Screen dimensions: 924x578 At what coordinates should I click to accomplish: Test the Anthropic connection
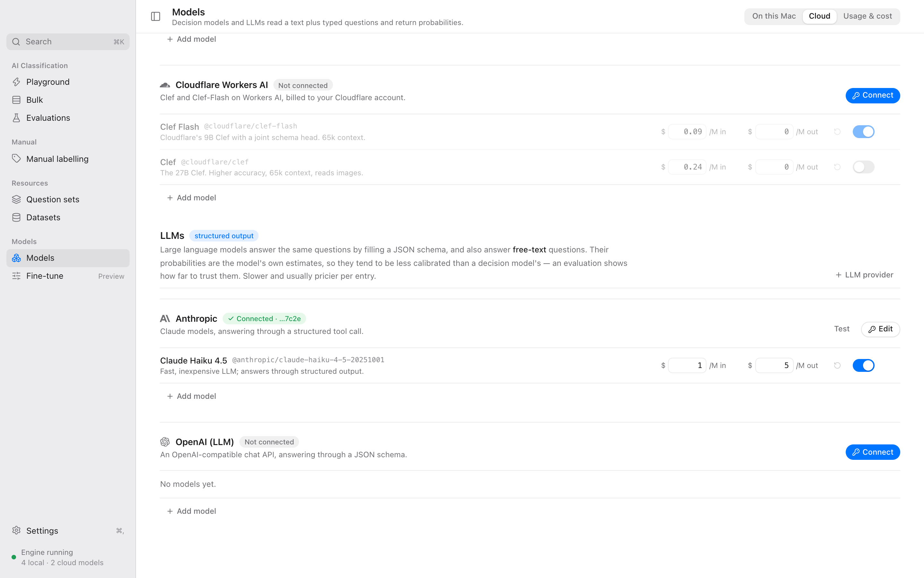(842, 329)
